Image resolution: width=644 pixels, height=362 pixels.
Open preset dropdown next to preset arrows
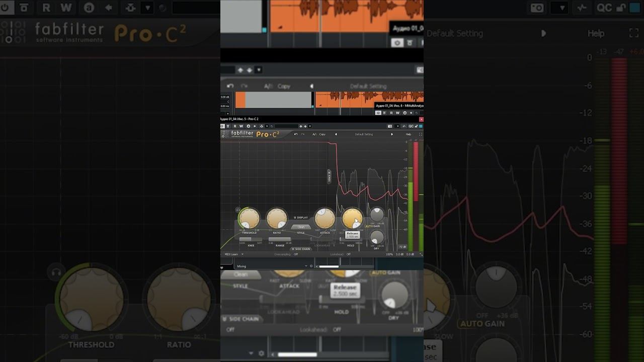click(x=310, y=126)
